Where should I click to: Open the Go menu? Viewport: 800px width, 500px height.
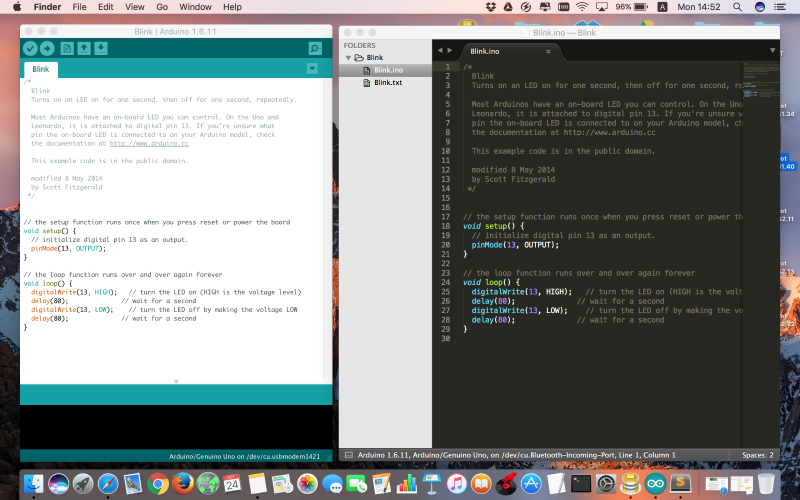[162, 7]
